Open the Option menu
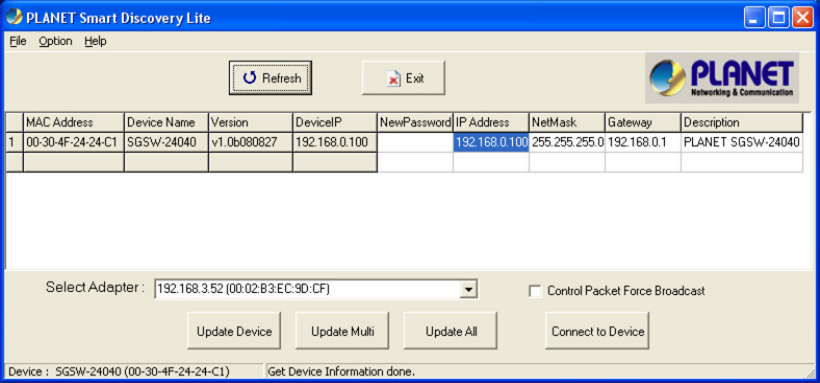This screenshot has height=383, width=820. [x=55, y=41]
